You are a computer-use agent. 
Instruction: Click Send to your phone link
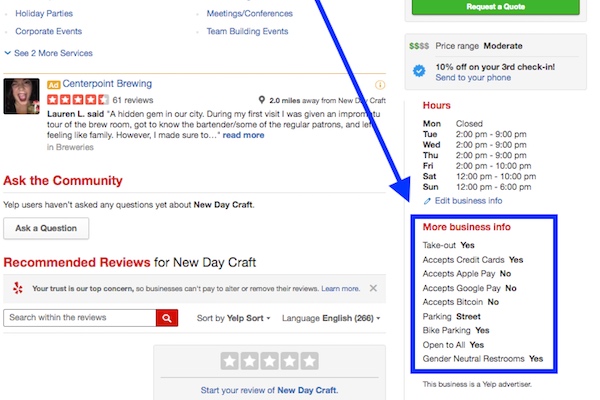[x=473, y=78]
